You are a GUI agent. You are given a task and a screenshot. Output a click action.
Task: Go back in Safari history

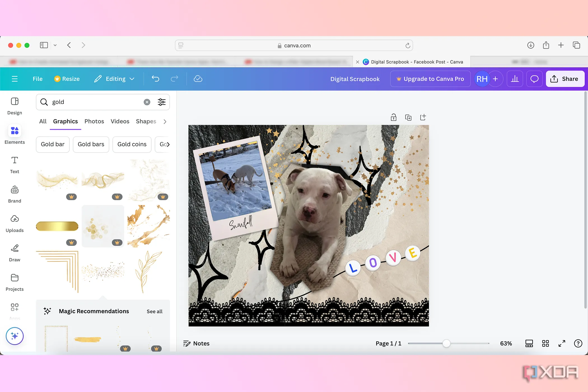click(x=69, y=45)
